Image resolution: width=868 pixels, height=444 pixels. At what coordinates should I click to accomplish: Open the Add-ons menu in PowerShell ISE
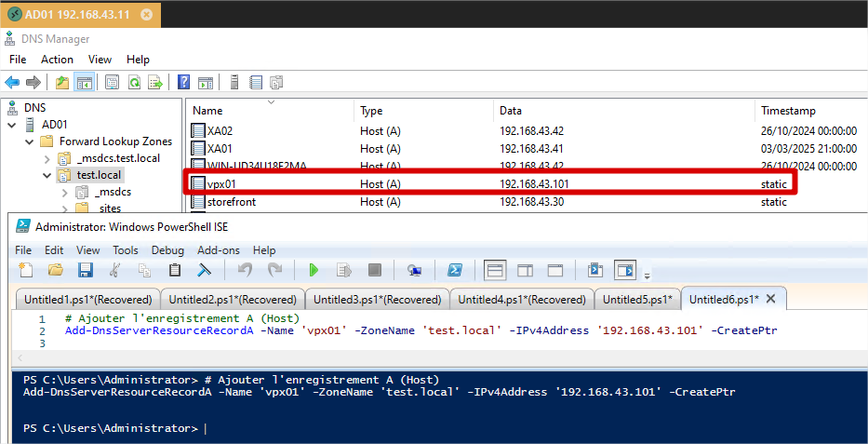tap(218, 250)
